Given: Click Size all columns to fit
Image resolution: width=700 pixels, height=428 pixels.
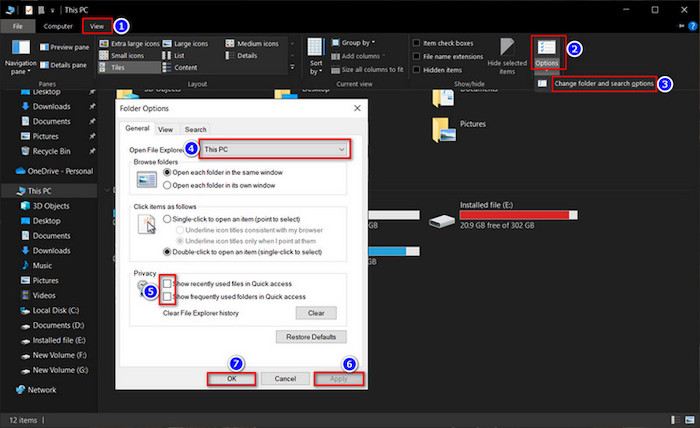Looking at the screenshot, I should 367,70.
